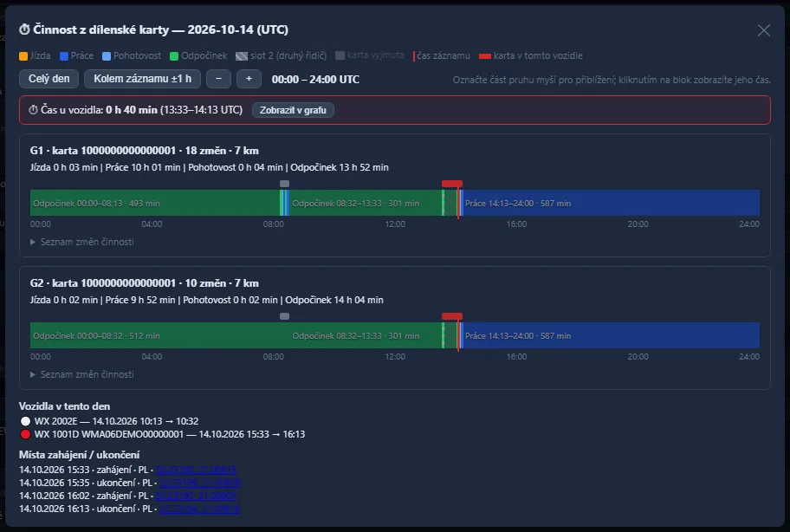Viewport: 790px width, 532px height.
Task: Click the G1 · karta 1000000000000001 heading
Action: tap(144, 151)
